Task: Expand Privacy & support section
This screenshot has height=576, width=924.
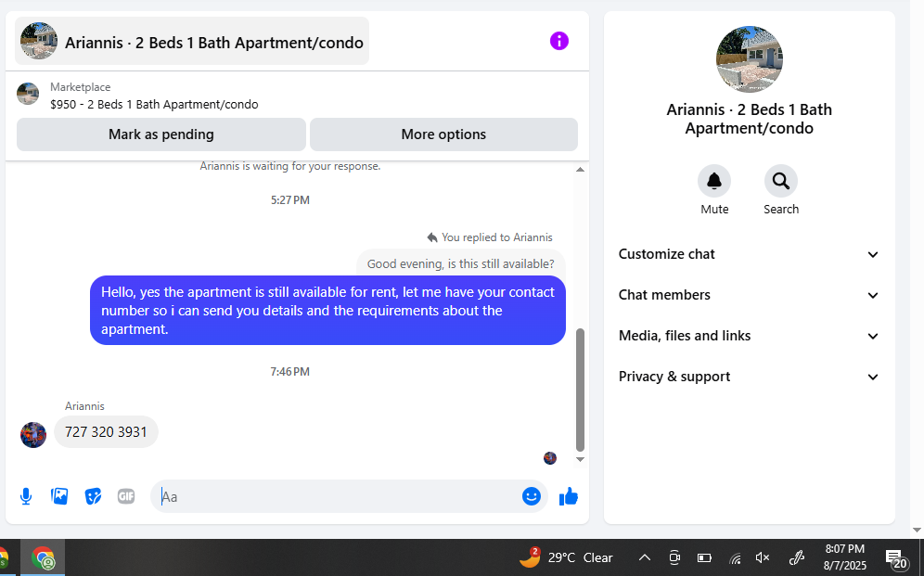Action: (x=749, y=377)
